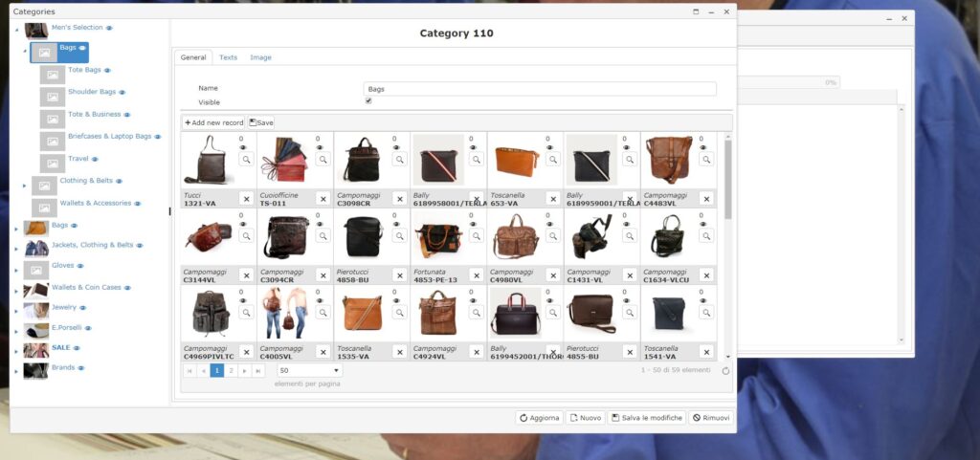980x460 pixels.
Task: Expand the Jackets, Clothing & Belts node
Action: (17, 249)
